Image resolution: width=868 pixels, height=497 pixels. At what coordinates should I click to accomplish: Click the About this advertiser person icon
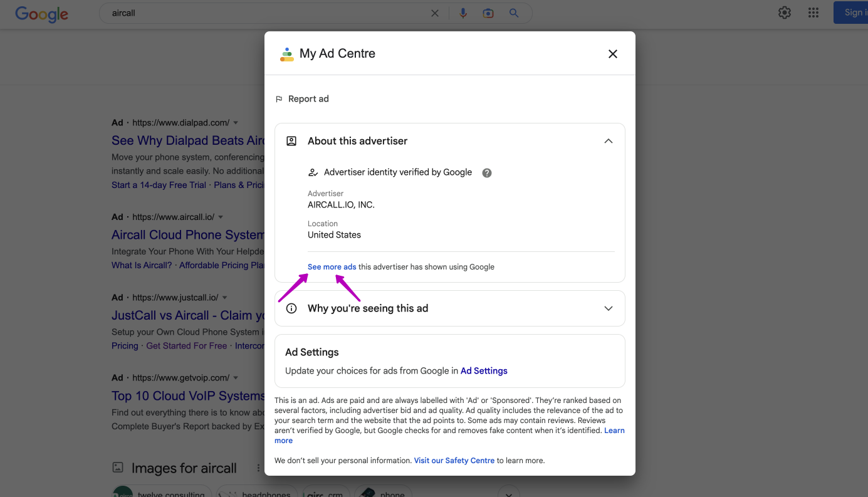point(291,141)
